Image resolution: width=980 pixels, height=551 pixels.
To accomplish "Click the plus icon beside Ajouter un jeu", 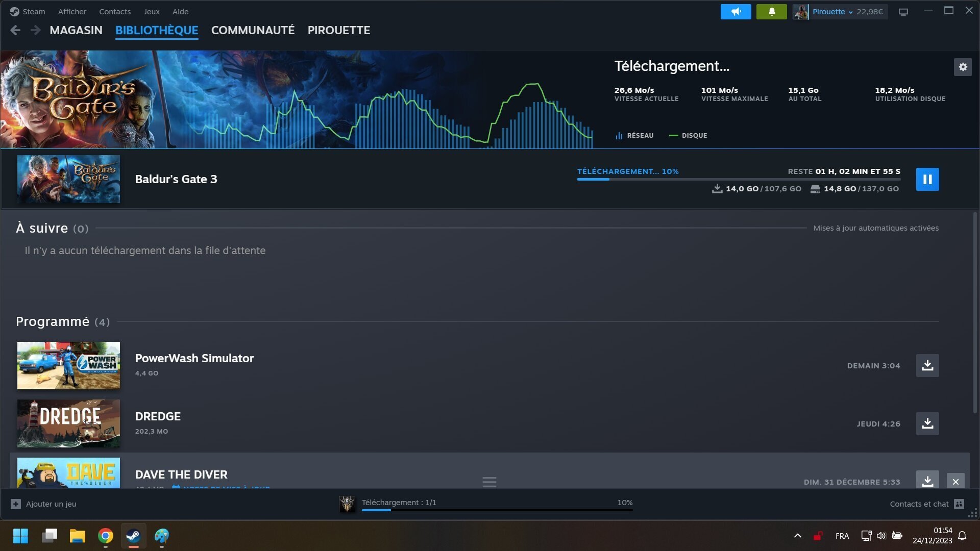I will click(16, 504).
